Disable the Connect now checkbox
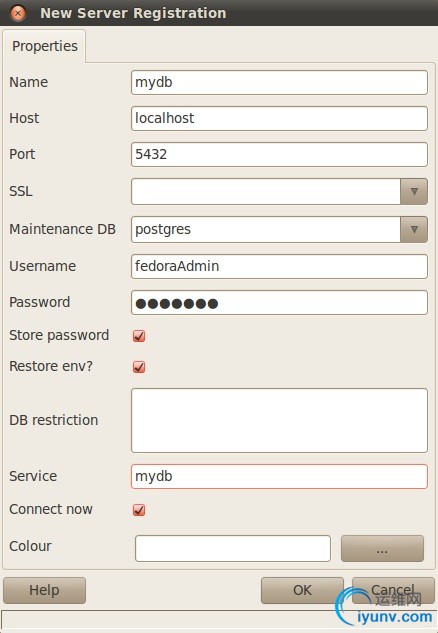This screenshot has width=438, height=633. (x=139, y=510)
